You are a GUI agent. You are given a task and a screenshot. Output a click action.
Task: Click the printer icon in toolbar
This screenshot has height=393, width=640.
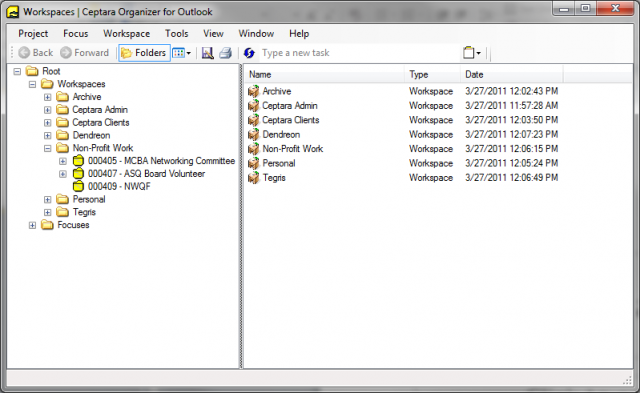click(225, 53)
